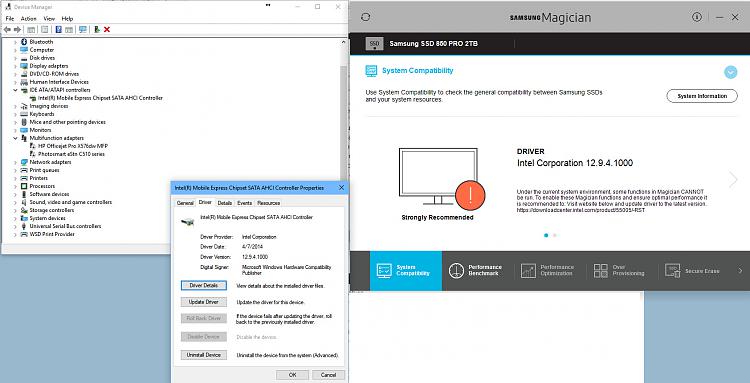The width and height of the screenshot is (750, 383).
Task: Click Bluetooth icon in device tree
Action: 24,42
